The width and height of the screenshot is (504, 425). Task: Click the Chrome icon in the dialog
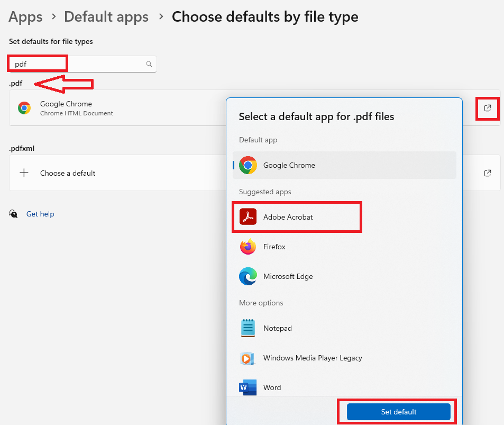coord(248,165)
